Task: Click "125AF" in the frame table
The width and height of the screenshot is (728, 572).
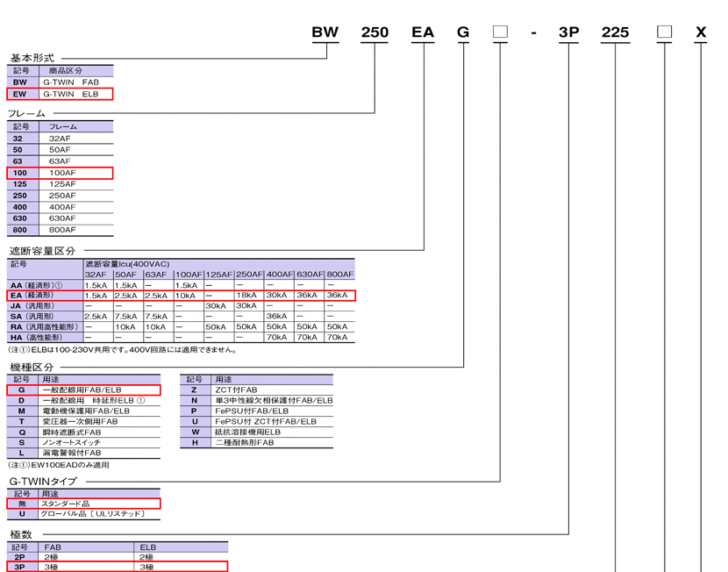Action: [x=62, y=184]
